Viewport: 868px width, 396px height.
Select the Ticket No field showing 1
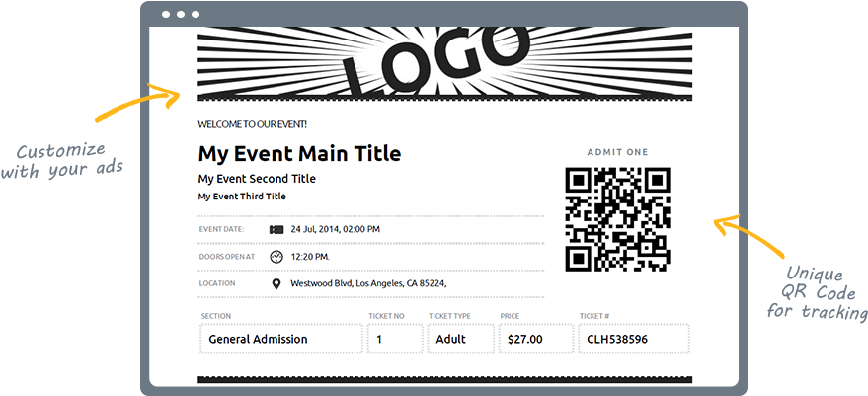(x=395, y=339)
